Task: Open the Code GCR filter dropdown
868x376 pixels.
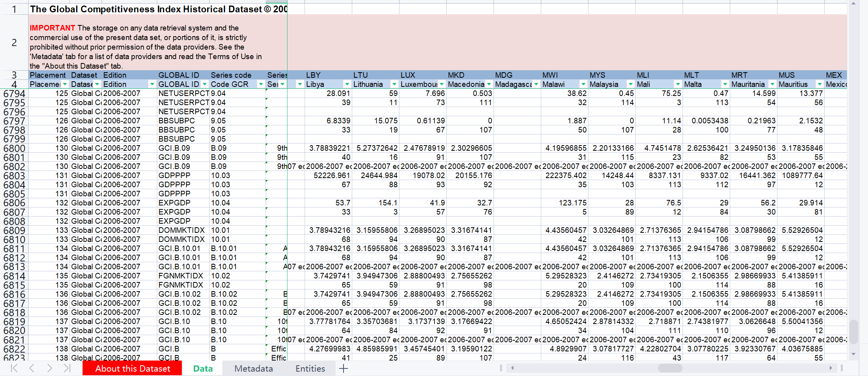Action: tap(261, 84)
